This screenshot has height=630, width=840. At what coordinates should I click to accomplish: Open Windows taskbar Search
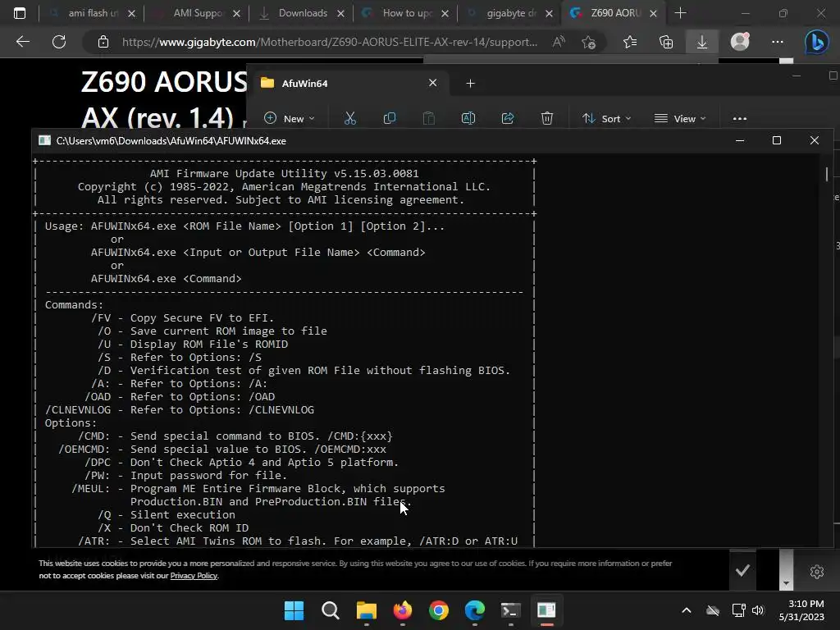point(330,610)
